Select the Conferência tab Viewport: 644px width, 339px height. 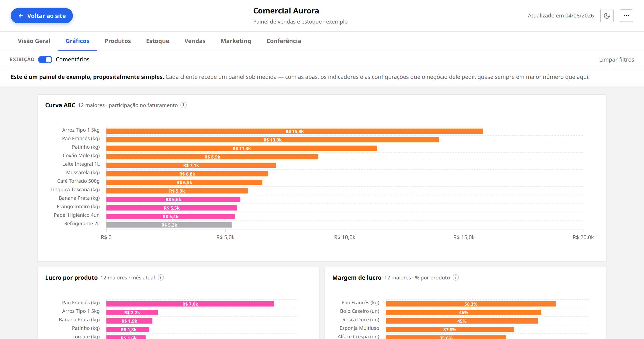[x=284, y=41]
